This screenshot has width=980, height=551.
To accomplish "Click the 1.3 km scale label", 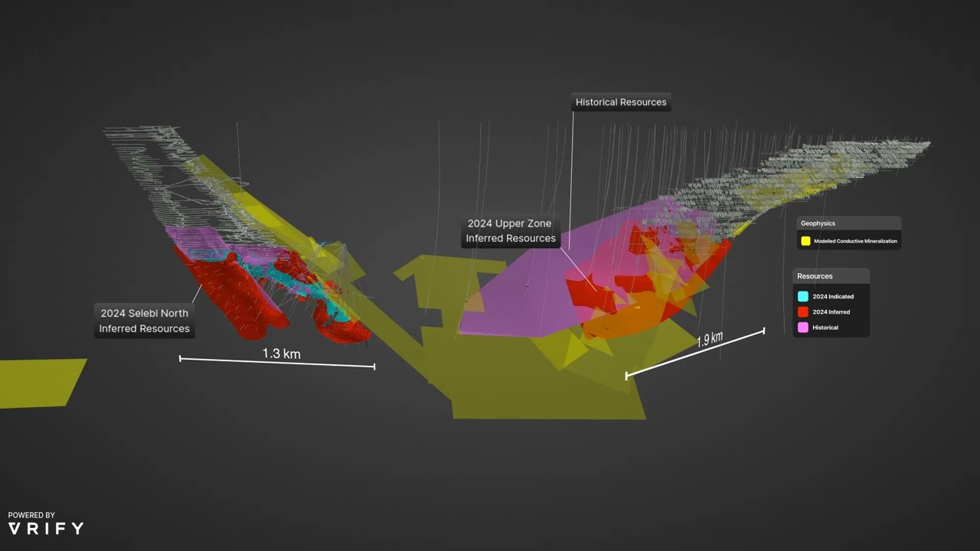I will click(x=282, y=354).
